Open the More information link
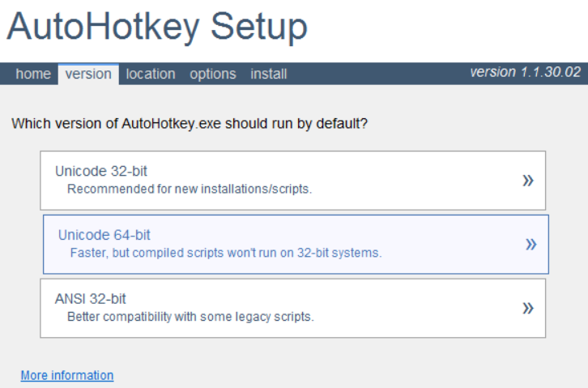The width and height of the screenshot is (588, 388). pos(67,375)
